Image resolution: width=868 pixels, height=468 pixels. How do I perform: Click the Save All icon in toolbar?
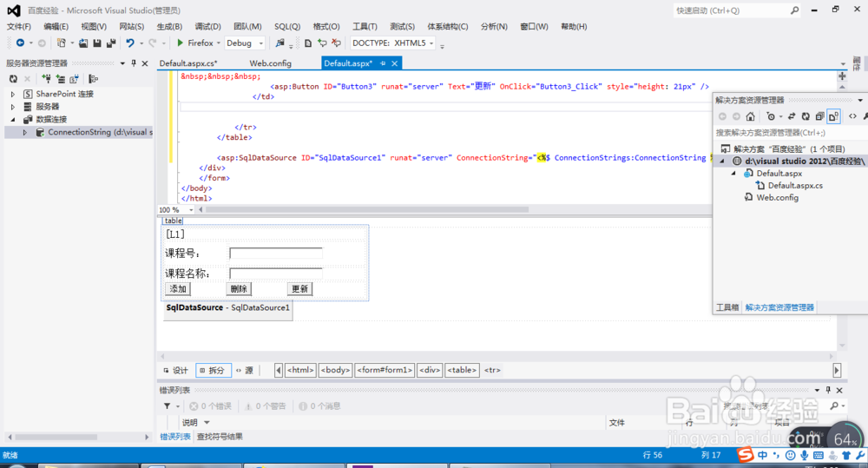tap(111, 43)
